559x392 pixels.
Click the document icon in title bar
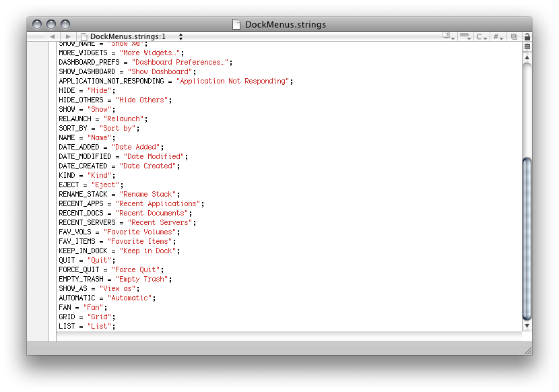(x=236, y=24)
